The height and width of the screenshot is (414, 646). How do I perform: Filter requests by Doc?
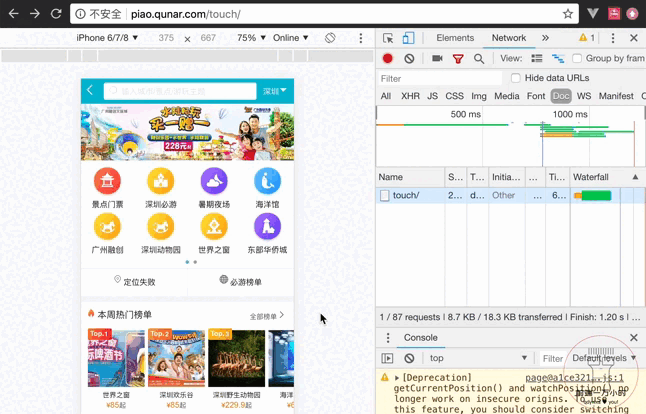[x=561, y=96]
